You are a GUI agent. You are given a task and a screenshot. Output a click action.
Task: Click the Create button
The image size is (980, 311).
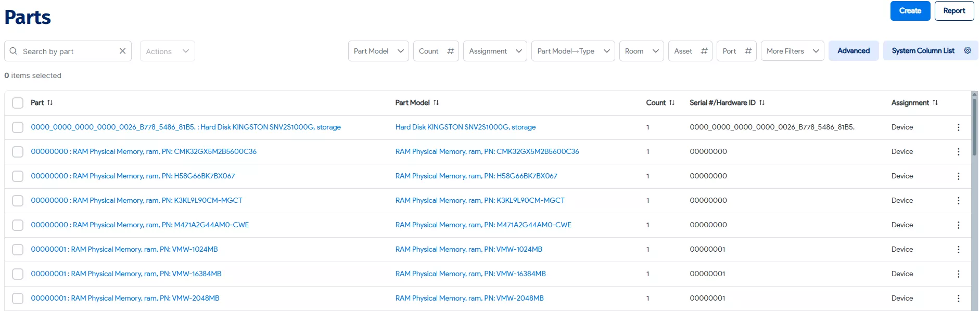click(x=910, y=11)
